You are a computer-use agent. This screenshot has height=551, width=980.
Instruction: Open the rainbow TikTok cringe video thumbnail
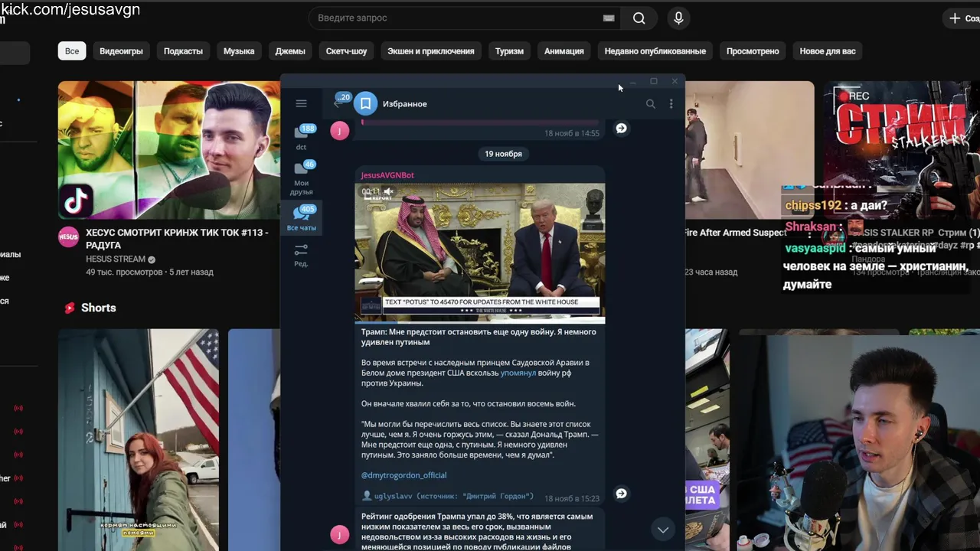coord(169,150)
